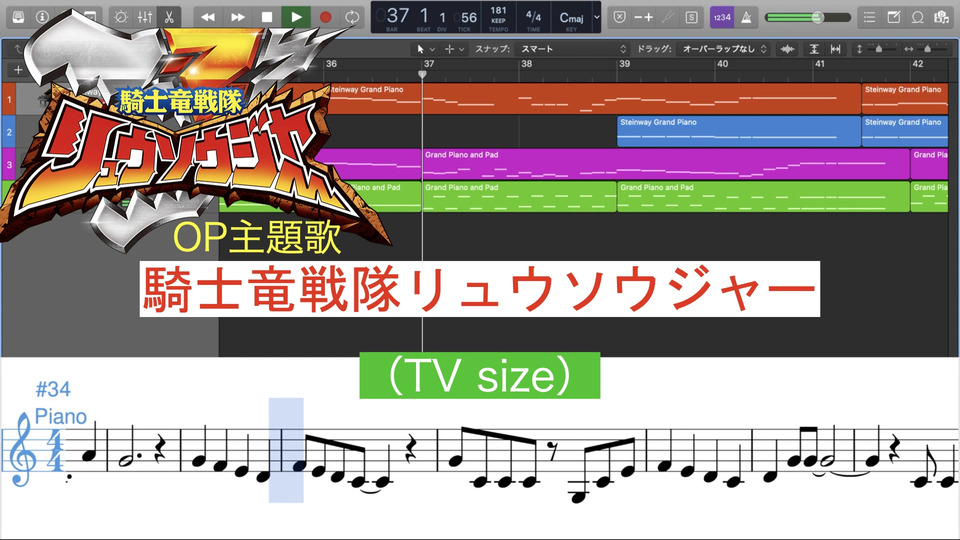Select blue Steinway Grand Piano region at bar 39
The image size is (960, 540).
pos(739,131)
